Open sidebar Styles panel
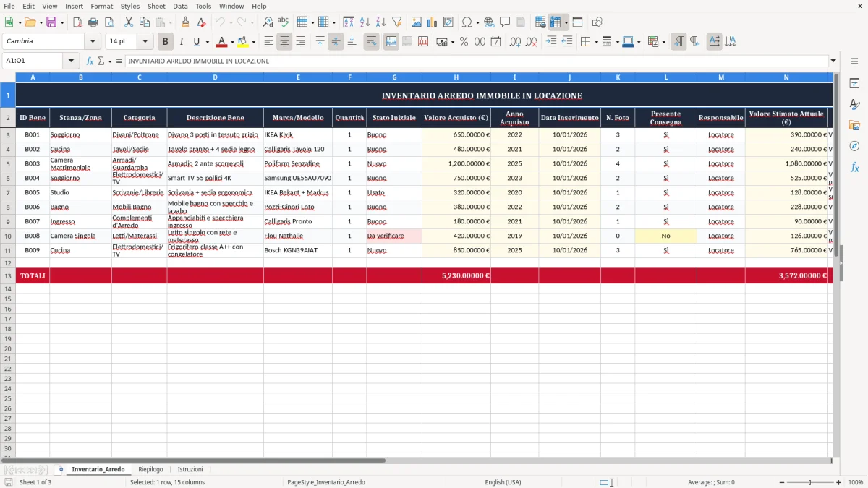 [x=854, y=105]
